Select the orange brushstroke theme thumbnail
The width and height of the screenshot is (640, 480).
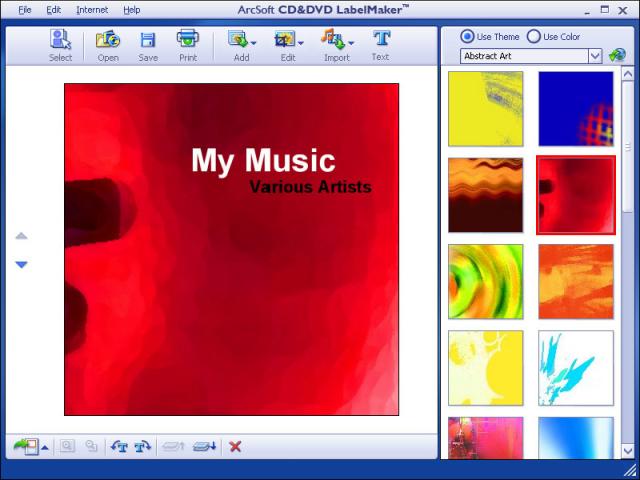click(x=576, y=282)
